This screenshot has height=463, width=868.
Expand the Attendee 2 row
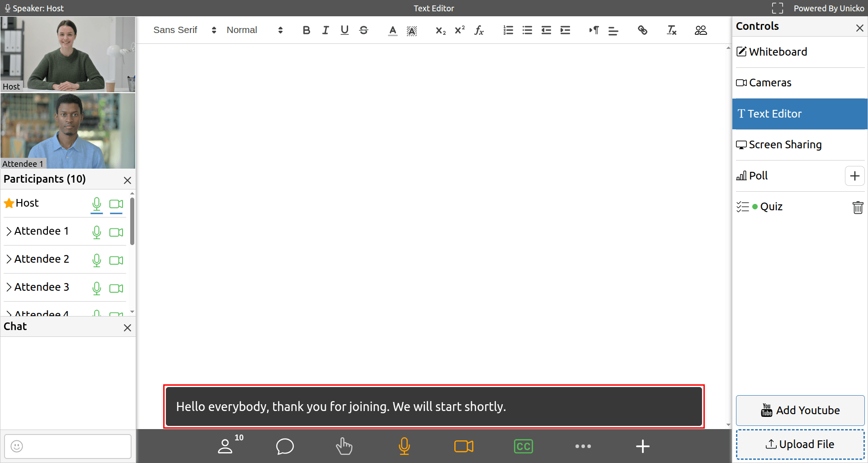[9, 260]
